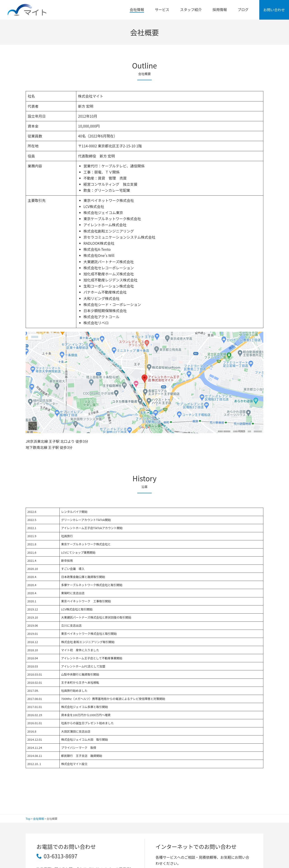The height and width of the screenshot is (868, 289).
Task: Click the 東京ベイネットワーク株式会社 list entry
Action: point(109,201)
